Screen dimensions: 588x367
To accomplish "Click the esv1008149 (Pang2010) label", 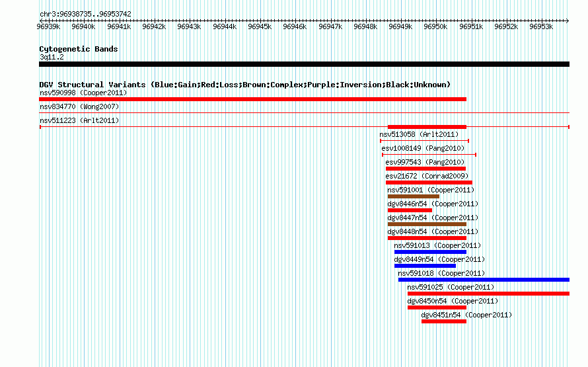I will point(423,148).
